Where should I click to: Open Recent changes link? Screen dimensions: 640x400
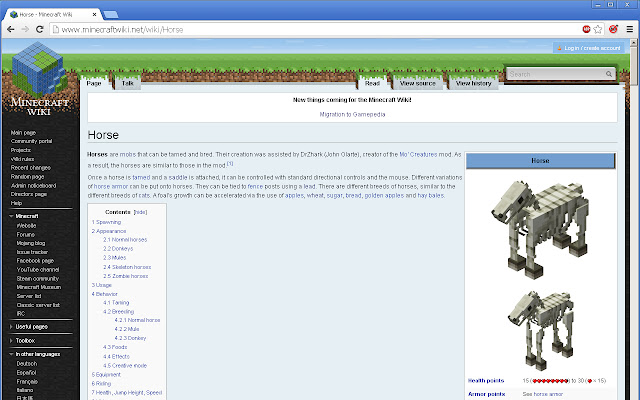31,168
